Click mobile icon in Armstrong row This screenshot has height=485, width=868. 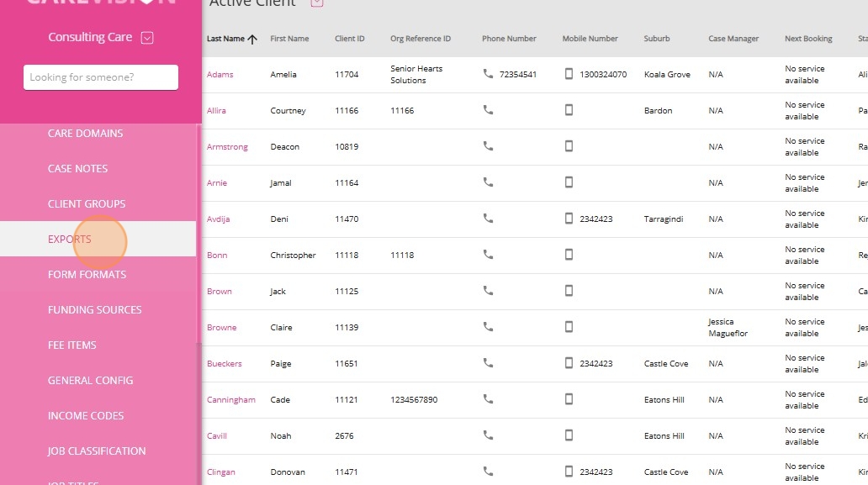point(569,146)
